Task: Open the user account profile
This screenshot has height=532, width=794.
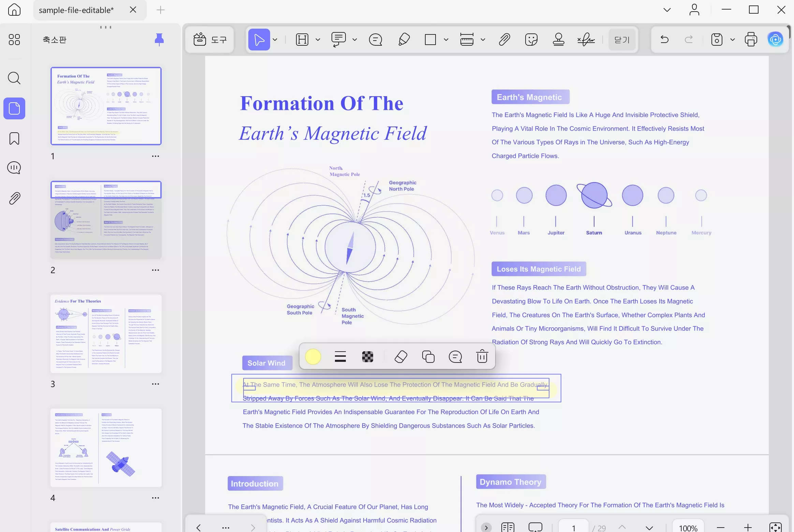Action: click(694, 10)
